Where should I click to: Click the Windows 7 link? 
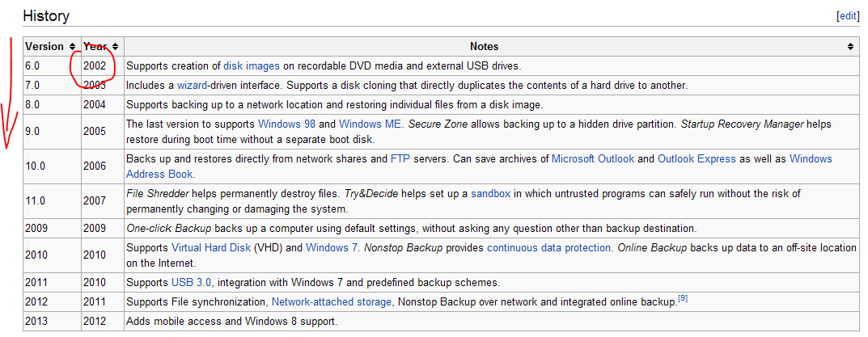click(x=332, y=247)
